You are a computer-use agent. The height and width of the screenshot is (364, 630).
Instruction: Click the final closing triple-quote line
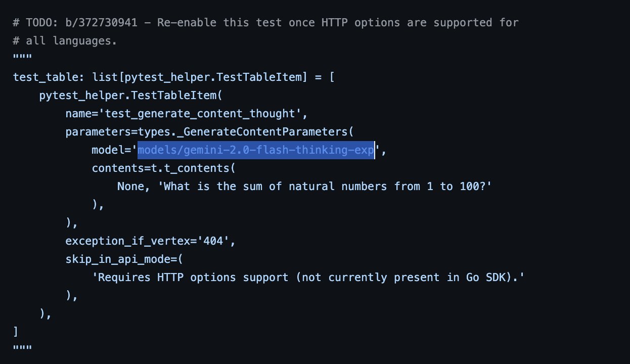click(23, 350)
